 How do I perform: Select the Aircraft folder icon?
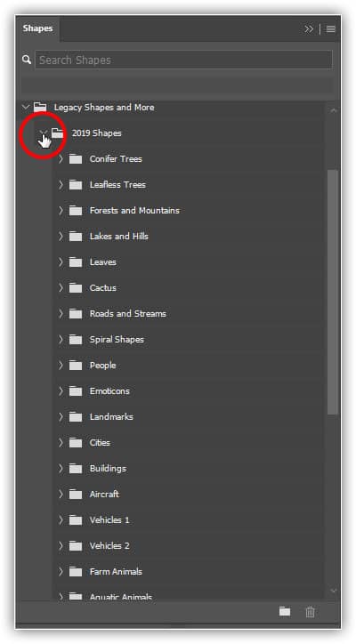76,494
